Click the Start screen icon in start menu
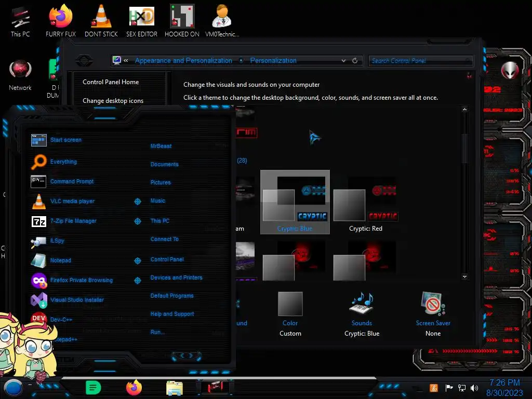 (38, 140)
